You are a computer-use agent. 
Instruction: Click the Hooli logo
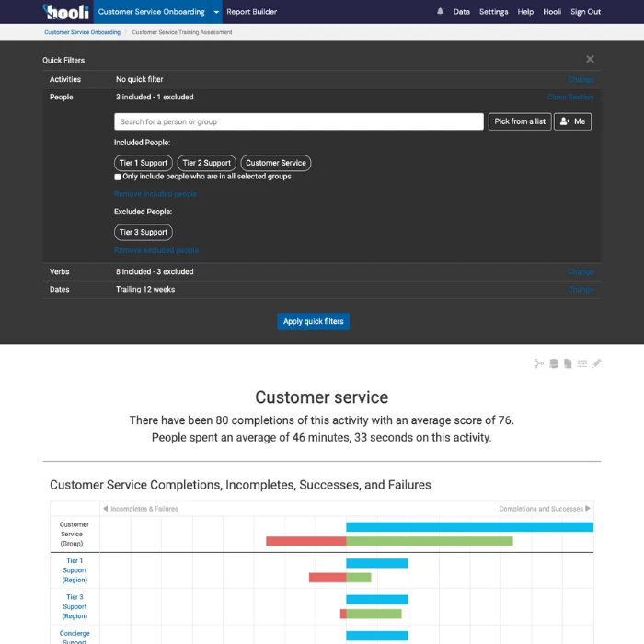[65, 12]
